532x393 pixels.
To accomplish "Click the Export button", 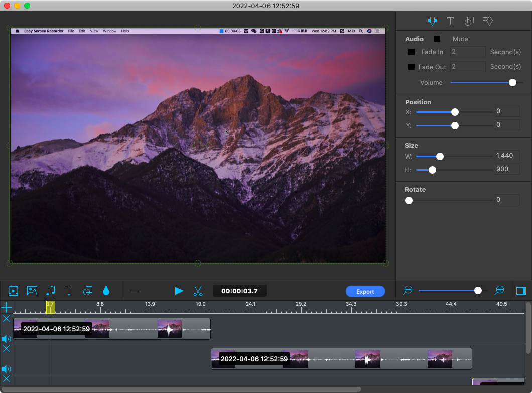I will pyautogui.click(x=365, y=292).
